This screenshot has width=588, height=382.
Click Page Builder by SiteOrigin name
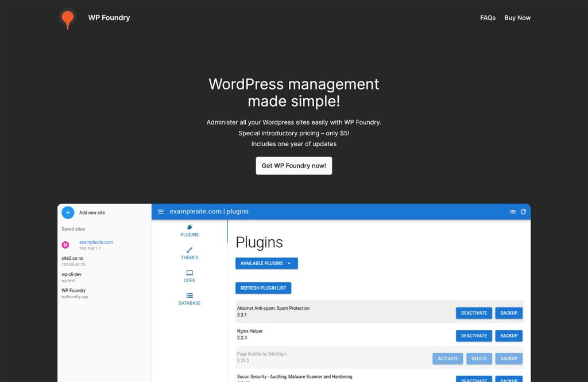coord(262,354)
